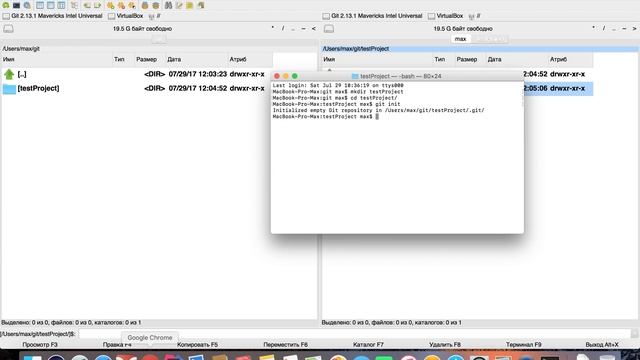Viewport: 640px width, 360px height.
Task: Click the swap panels toolbar icon
Action: 87,5
